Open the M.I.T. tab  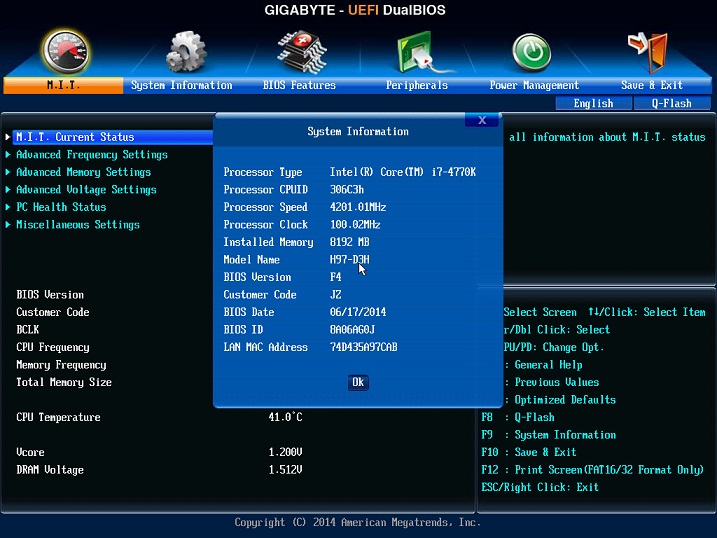pos(63,85)
